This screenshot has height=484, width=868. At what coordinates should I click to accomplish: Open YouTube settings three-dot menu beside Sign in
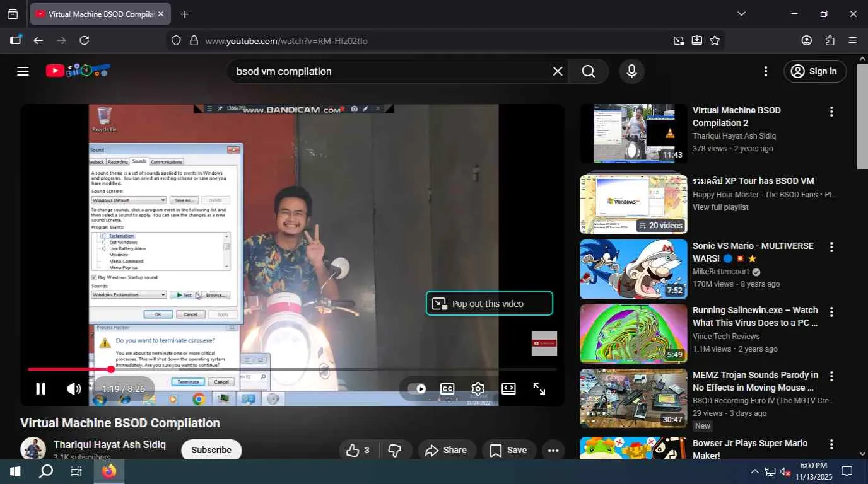(766, 71)
